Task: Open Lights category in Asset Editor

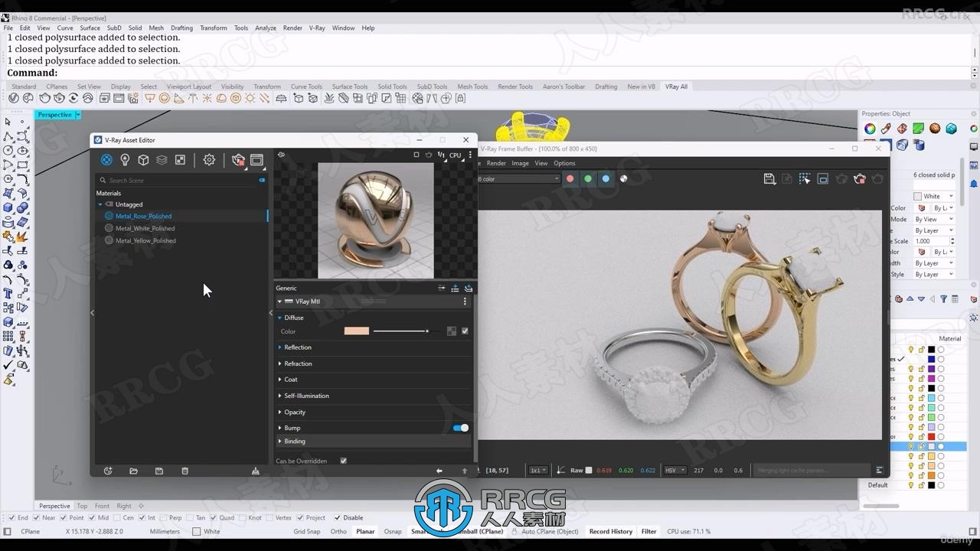Action: [125, 160]
